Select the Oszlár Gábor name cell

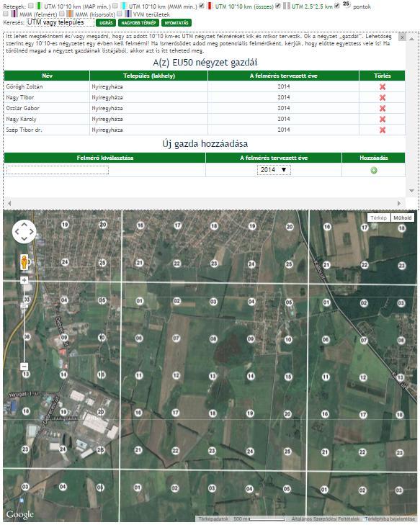(x=47, y=108)
